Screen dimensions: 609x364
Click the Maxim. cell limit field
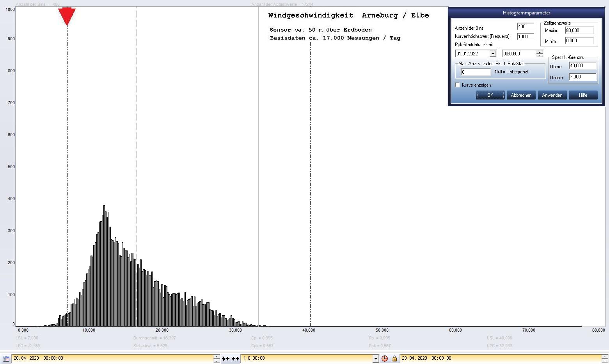579,30
